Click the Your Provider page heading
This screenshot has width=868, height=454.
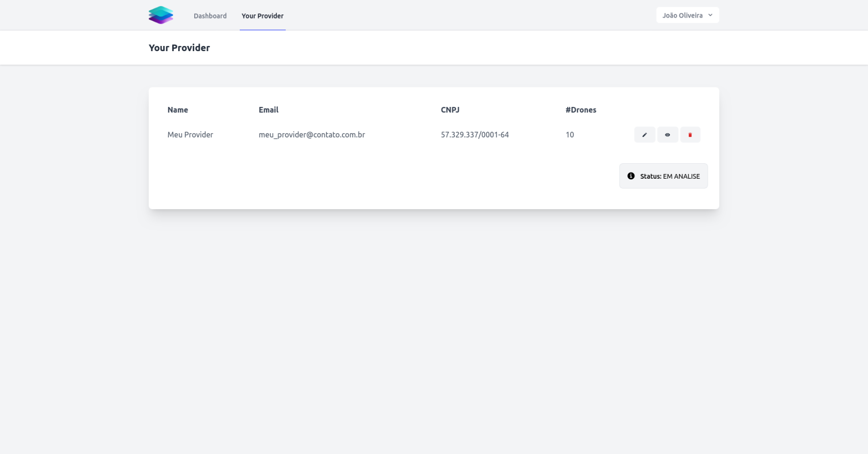coord(179,48)
